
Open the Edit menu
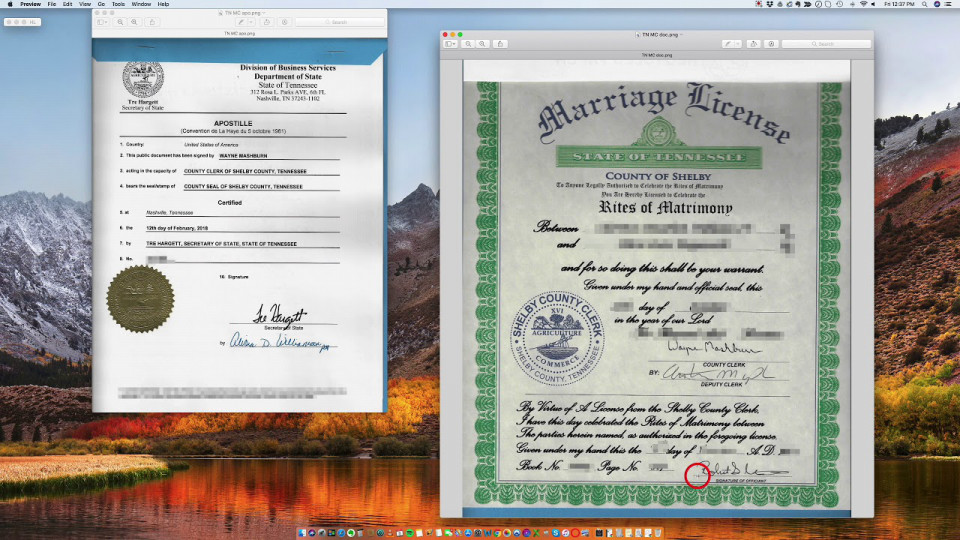[67, 4]
